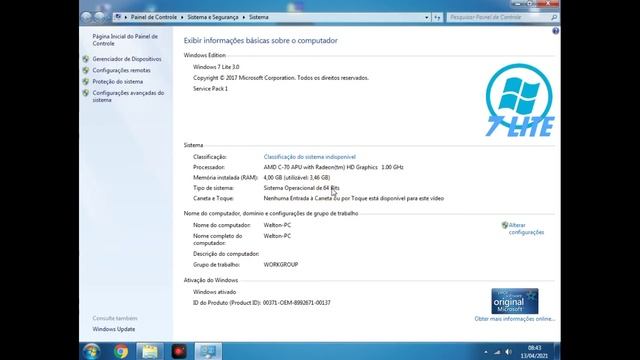
Task: Click the volume speaker tray icon
Action: [x=509, y=352]
